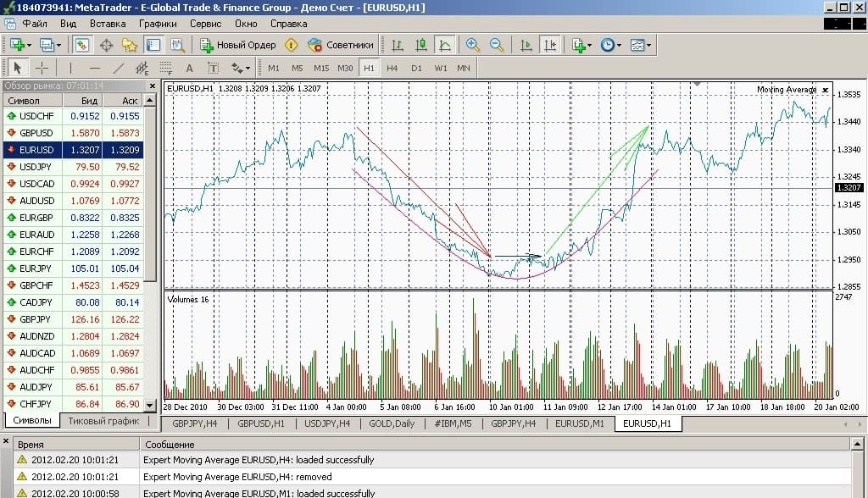Select the trendline drawing tool
This screenshot has width=868, height=498.
click(x=119, y=68)
